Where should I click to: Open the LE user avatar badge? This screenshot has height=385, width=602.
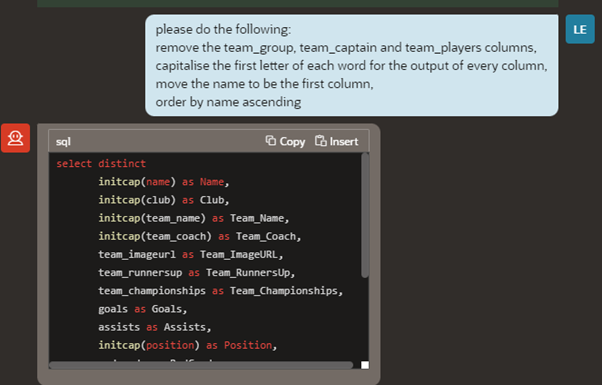580,29
